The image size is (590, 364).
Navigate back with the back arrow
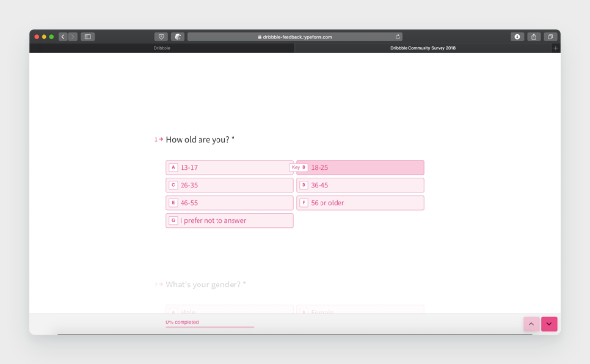click(62, 36)
